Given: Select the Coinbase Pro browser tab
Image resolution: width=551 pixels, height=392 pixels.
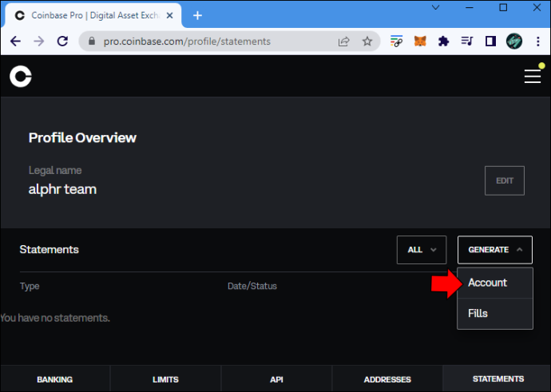Looking at the screenshot, I should [92, 15].
